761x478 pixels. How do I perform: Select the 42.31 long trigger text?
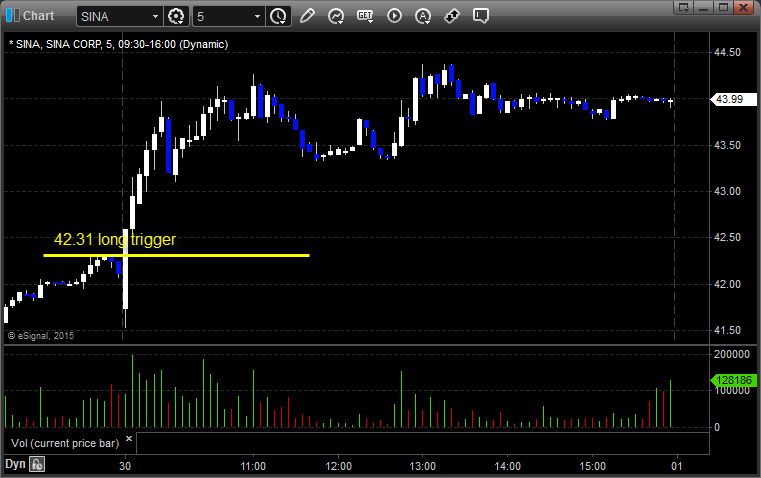pyautogui.click(x=115, y=239)
